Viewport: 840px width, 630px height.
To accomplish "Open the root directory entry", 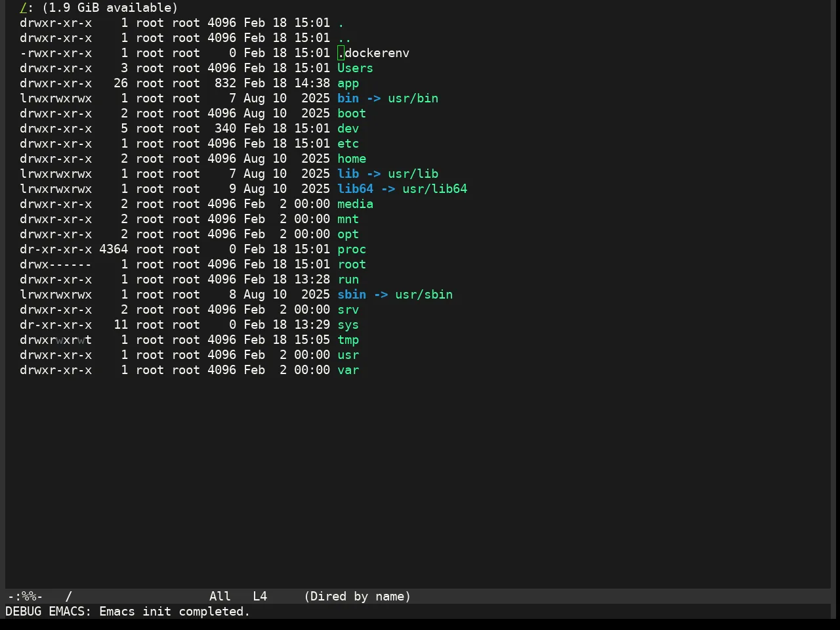I will coord(352,264).
